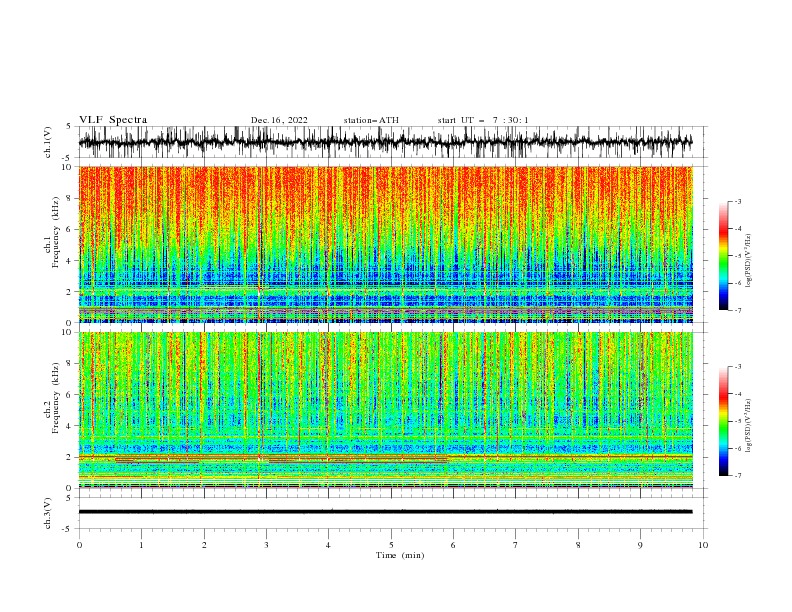Click the "-5" tick on ch.3(V) axis

68,529
